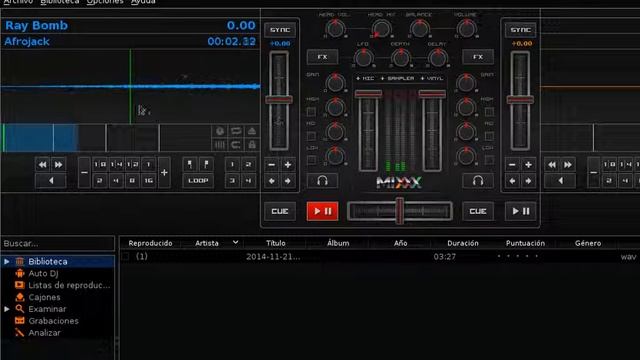Set 1/8 beatloop on left deck

[x=100, y=164]
